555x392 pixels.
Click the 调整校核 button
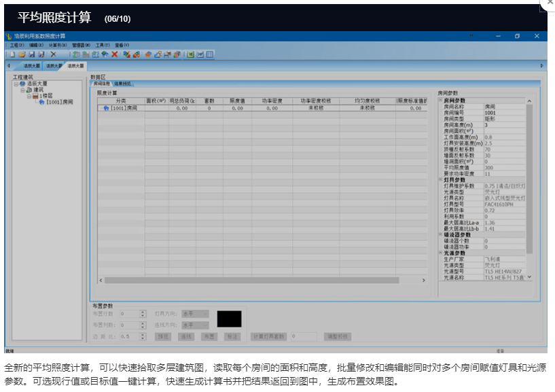coord(338,337)
